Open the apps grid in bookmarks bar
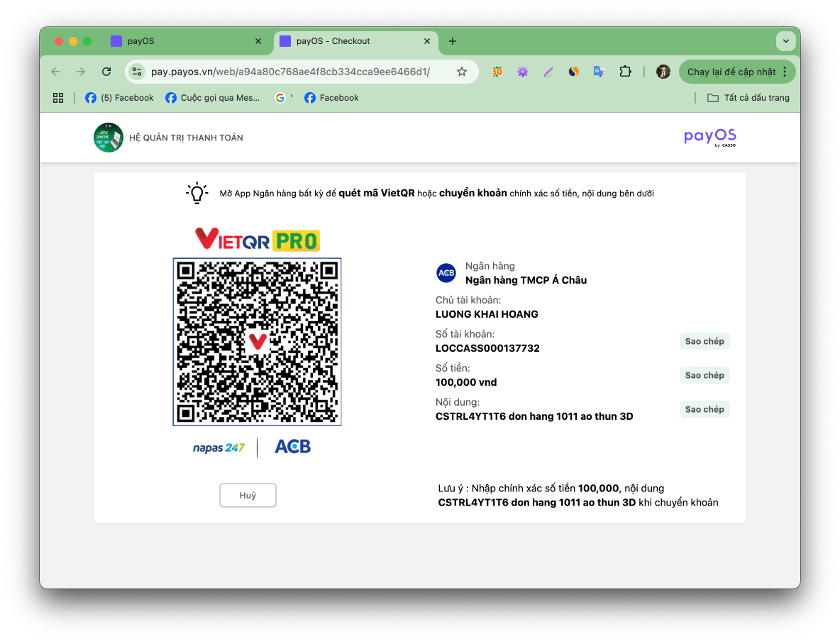This screenshot has width=840, height=641. [x=58, y=97]
